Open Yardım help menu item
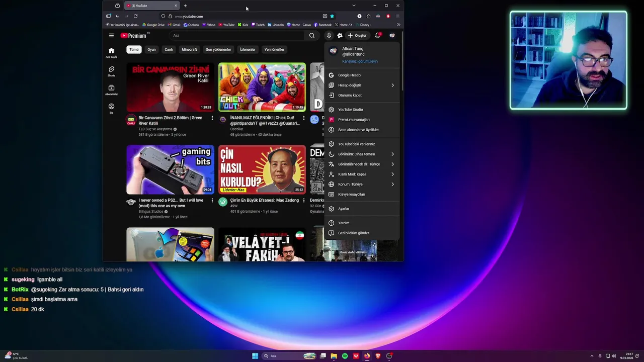 click(362, 223)
